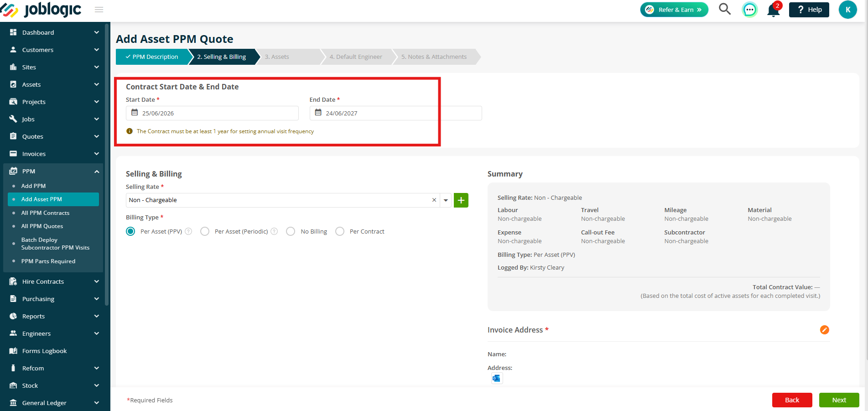868x411 pixels.
Task: Edit invoice address with orange pencil icon
Action: point(824,330)
